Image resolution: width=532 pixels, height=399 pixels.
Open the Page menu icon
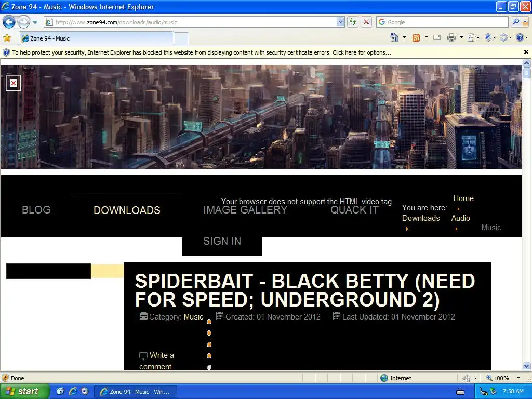(473, 37)
